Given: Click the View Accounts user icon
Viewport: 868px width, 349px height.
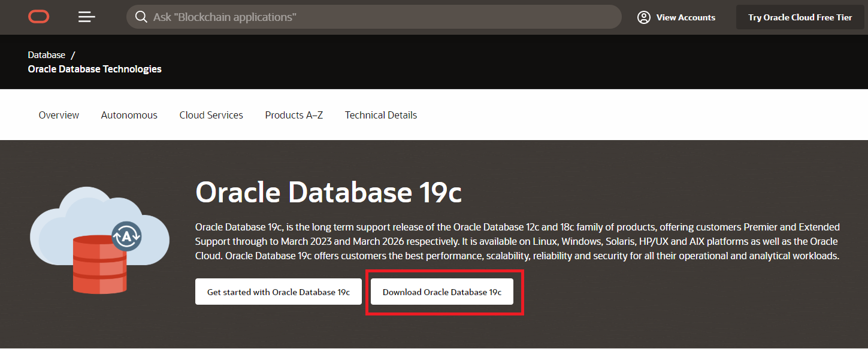Looking at the screenshot, I should 644,17.
